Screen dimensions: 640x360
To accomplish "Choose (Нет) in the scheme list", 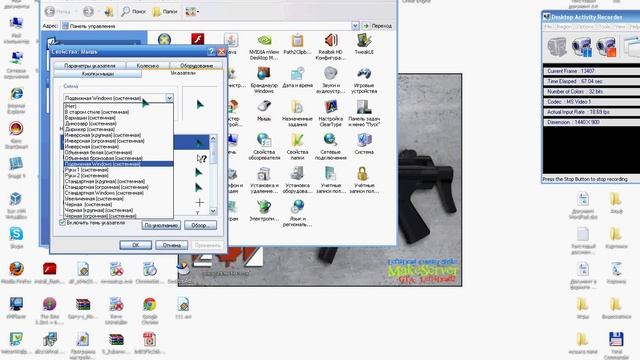I will [x=118, y=106].
